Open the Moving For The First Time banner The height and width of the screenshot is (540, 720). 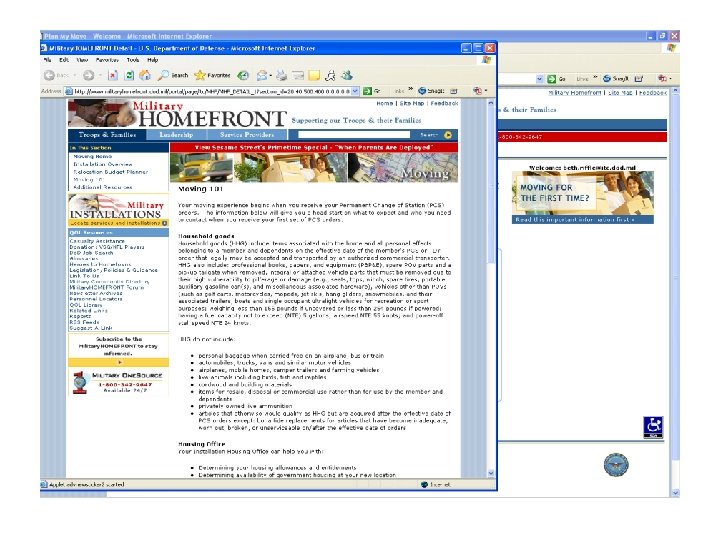pyautogui.click(x=583, y=197)
